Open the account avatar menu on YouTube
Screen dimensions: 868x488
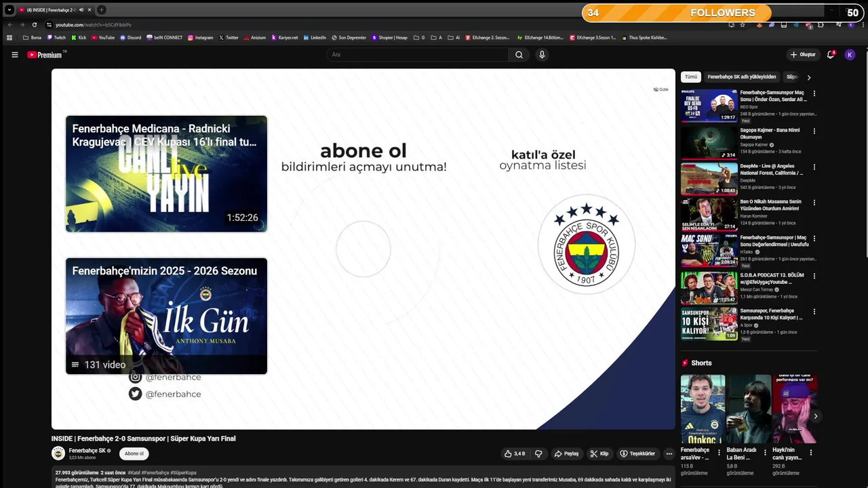point(850,55)
